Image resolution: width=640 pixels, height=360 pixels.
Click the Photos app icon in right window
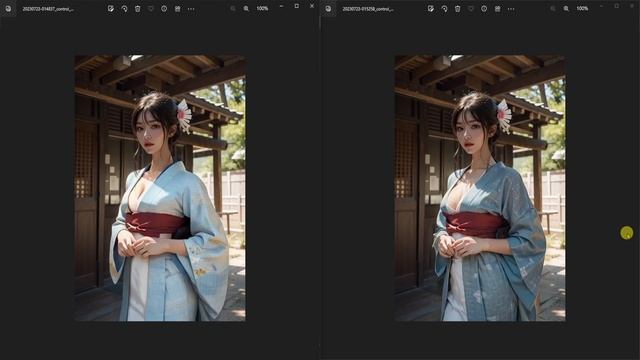[x=328, y=9]
